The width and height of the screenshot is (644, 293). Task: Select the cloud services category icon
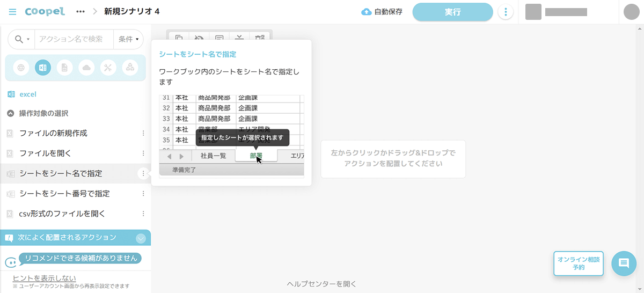coord(86,68)
